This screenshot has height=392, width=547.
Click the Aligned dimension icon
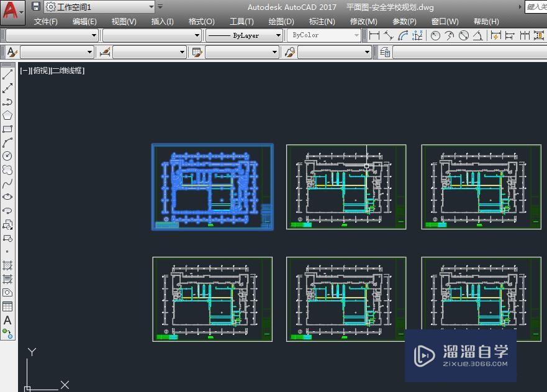tap(388, 35)
